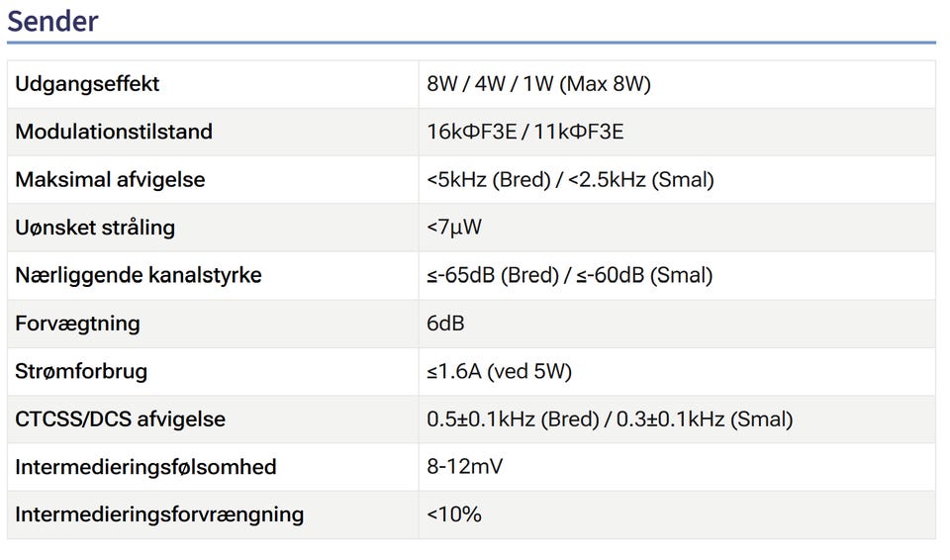Click the 8W / 4W / 1W value
950x560 pixels.
538,84
